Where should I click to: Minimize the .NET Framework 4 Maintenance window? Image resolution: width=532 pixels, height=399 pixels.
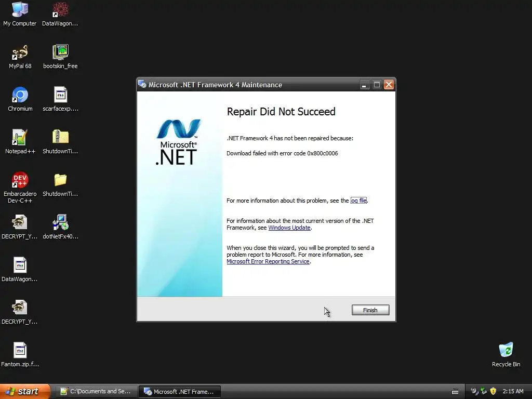(x=364, y=85)
